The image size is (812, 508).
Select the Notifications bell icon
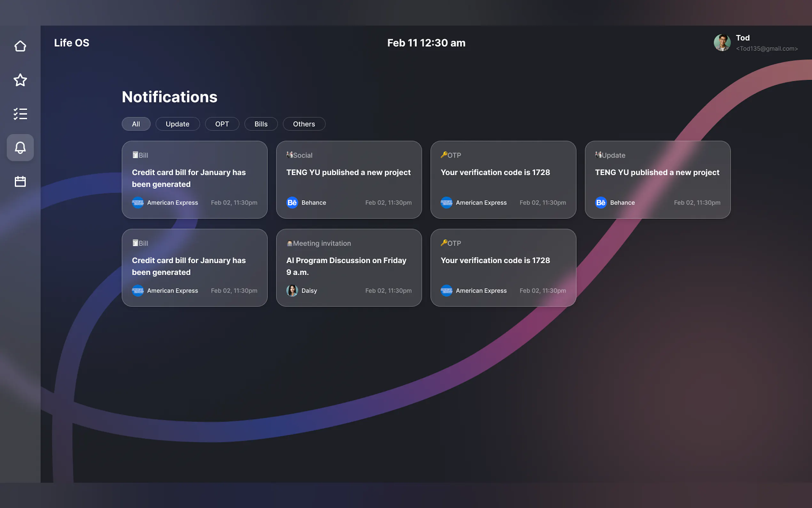20,147
